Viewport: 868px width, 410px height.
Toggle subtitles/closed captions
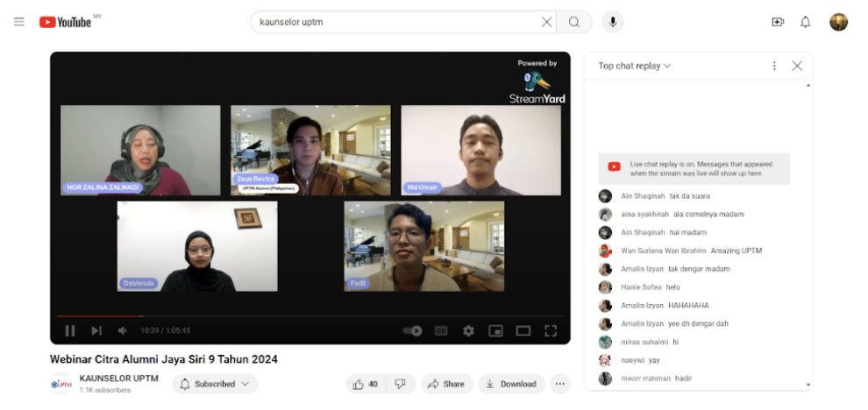coord(441,330)
